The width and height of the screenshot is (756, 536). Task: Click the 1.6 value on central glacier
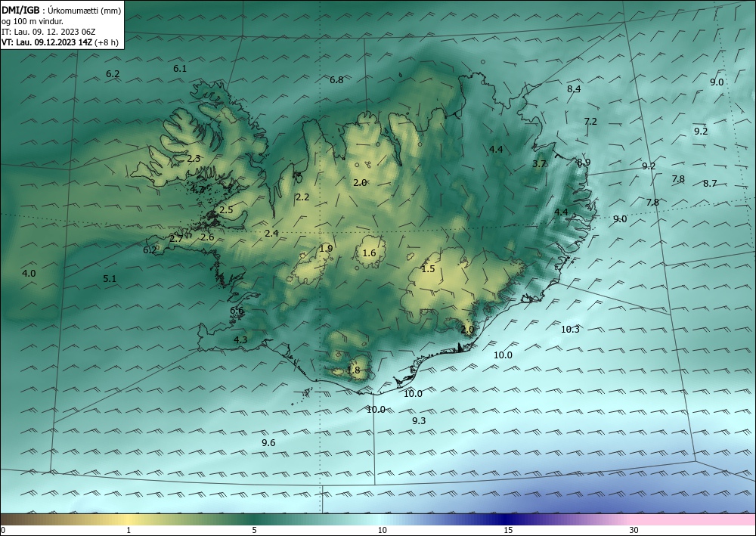(369, 253)
